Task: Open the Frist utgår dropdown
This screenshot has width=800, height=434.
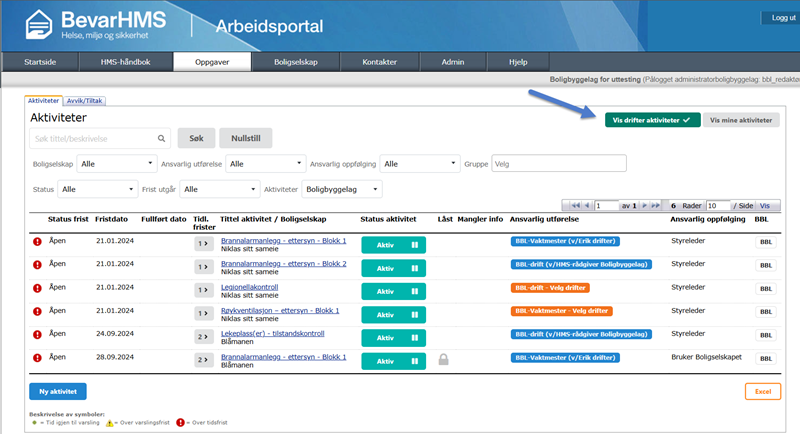Action: (220, 188)
